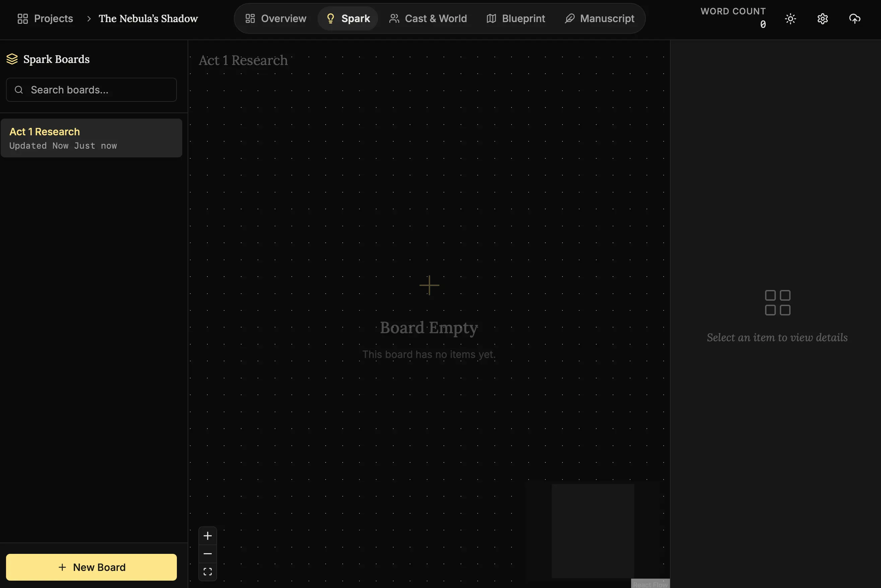Click the grid icon in details panel

tap(777, 303)
